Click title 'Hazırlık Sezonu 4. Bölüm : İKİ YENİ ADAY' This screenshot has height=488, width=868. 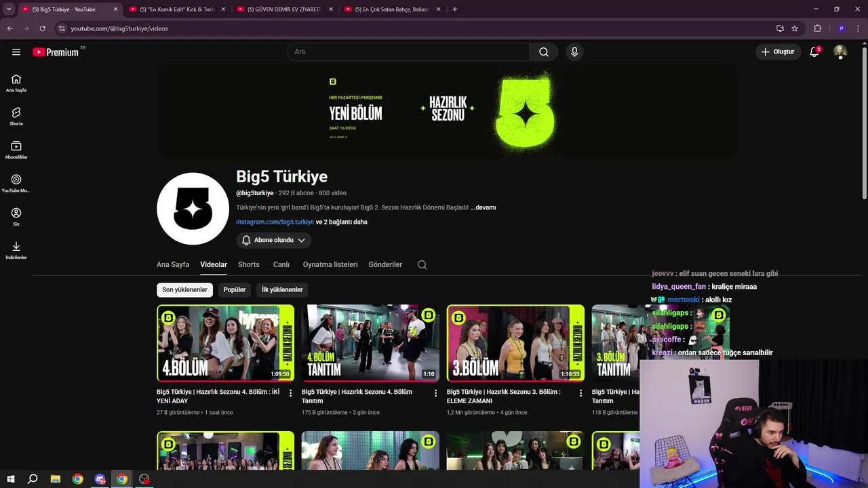pyautogui.click(x=218, y=396)
